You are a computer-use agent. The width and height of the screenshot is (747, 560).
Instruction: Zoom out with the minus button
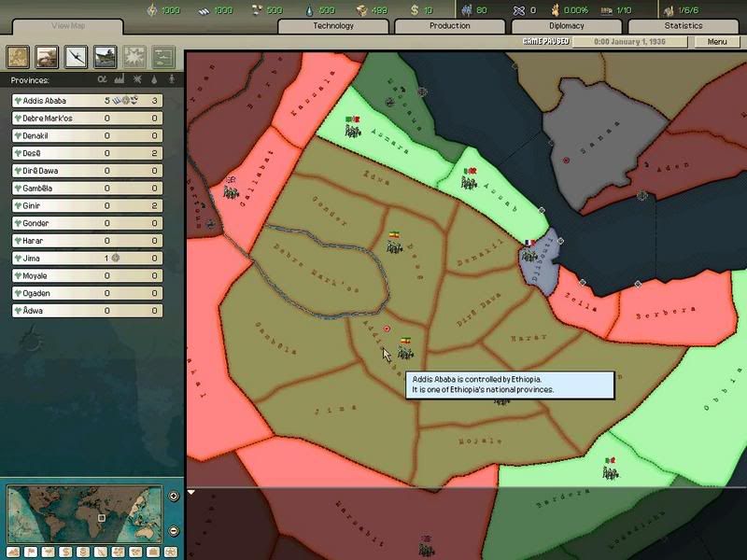(x=174, y=531)
